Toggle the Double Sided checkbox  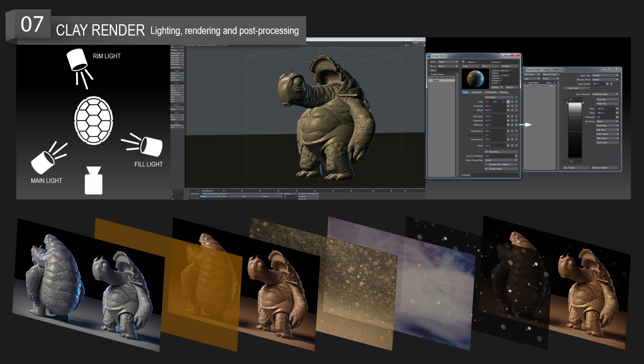tap(486, 169)
